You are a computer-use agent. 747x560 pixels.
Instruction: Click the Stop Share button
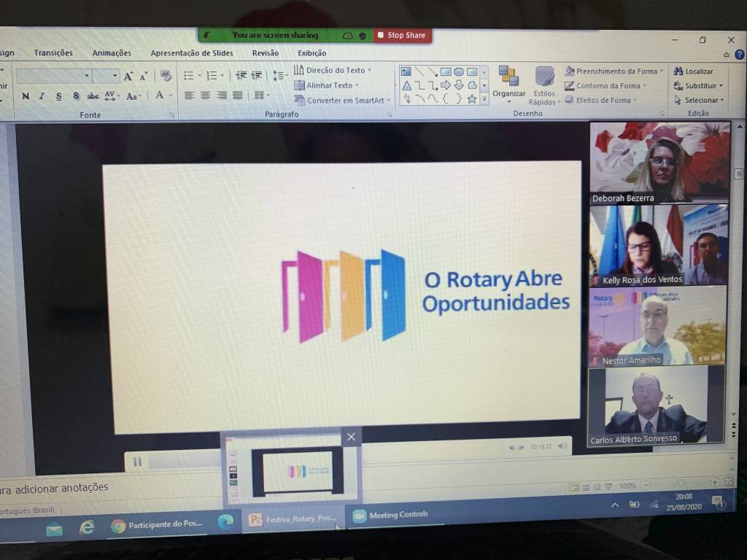(402, 35)
